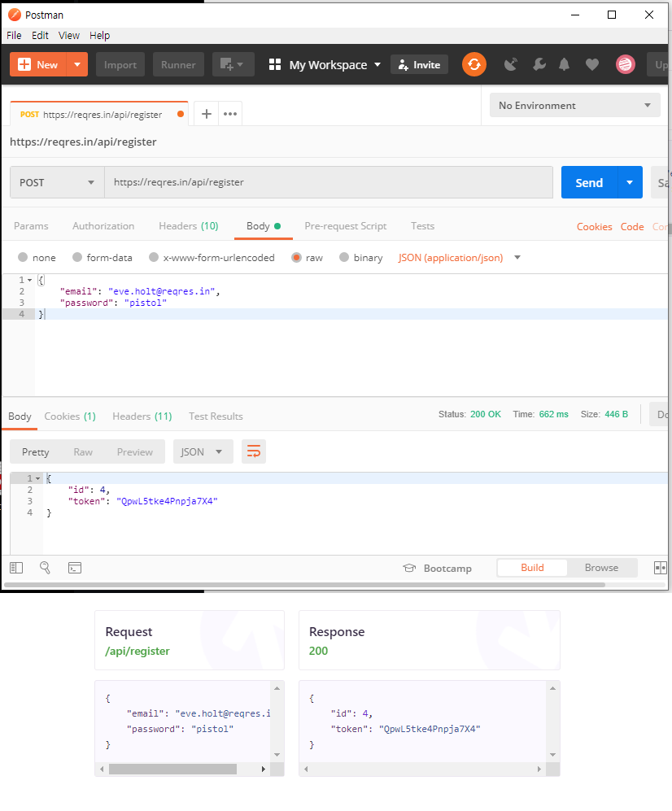Click the Bootcamp graduation cap icon
This screenshot has width=672, height=811.
409,568
